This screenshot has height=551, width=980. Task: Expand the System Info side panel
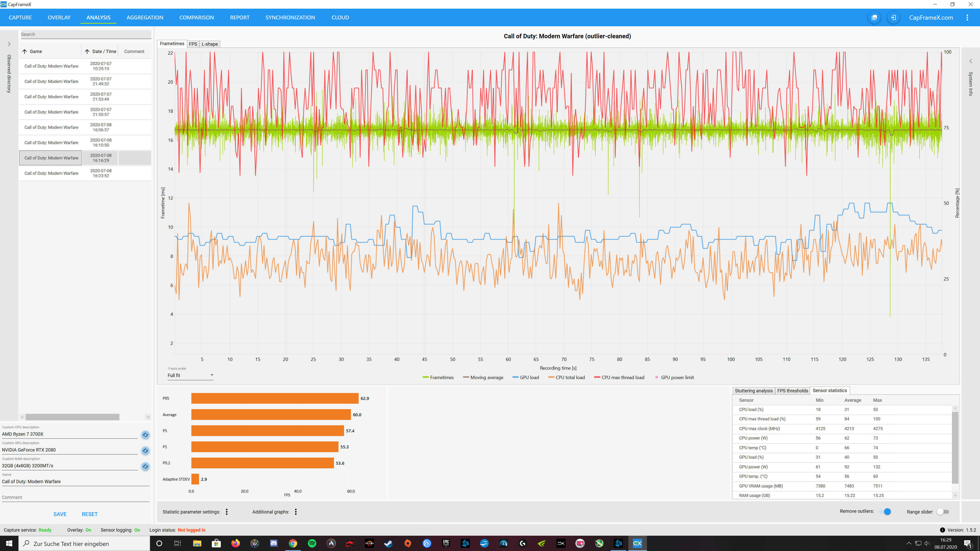(x=971, y=61)
